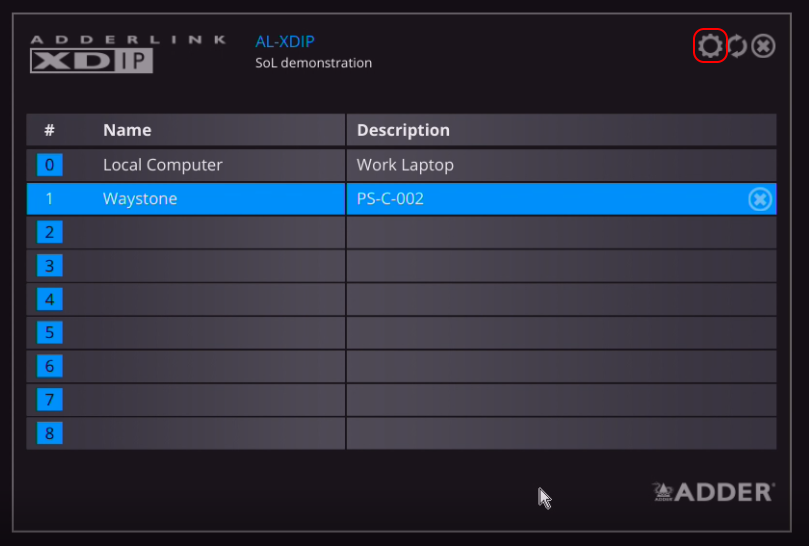Select channel number 2 badge

49,232
